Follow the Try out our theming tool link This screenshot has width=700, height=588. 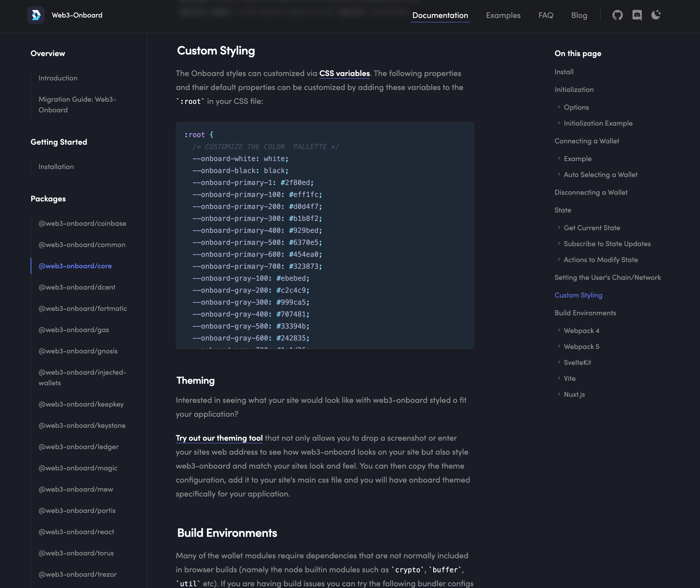(x=219, y=438)
